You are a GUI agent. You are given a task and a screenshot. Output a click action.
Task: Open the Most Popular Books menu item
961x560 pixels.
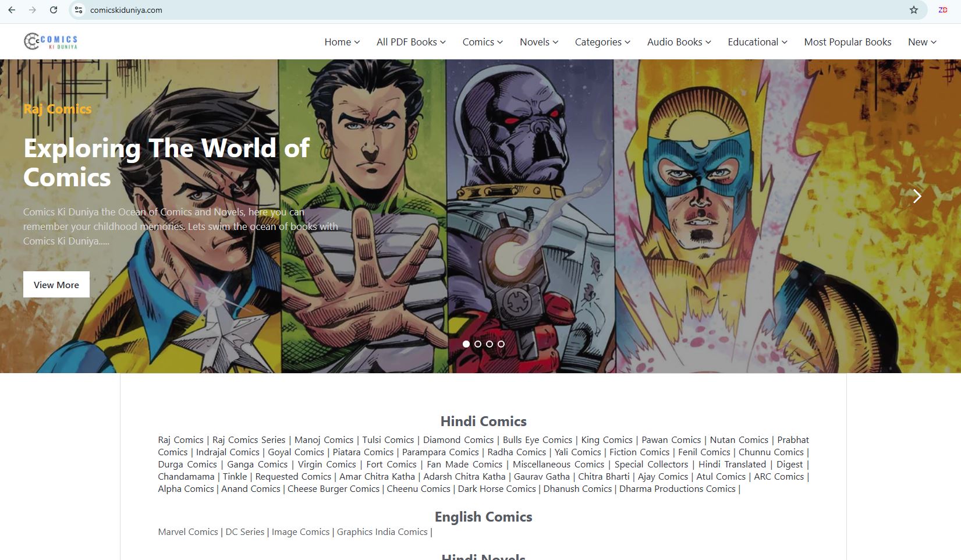[x=847, y=42]
